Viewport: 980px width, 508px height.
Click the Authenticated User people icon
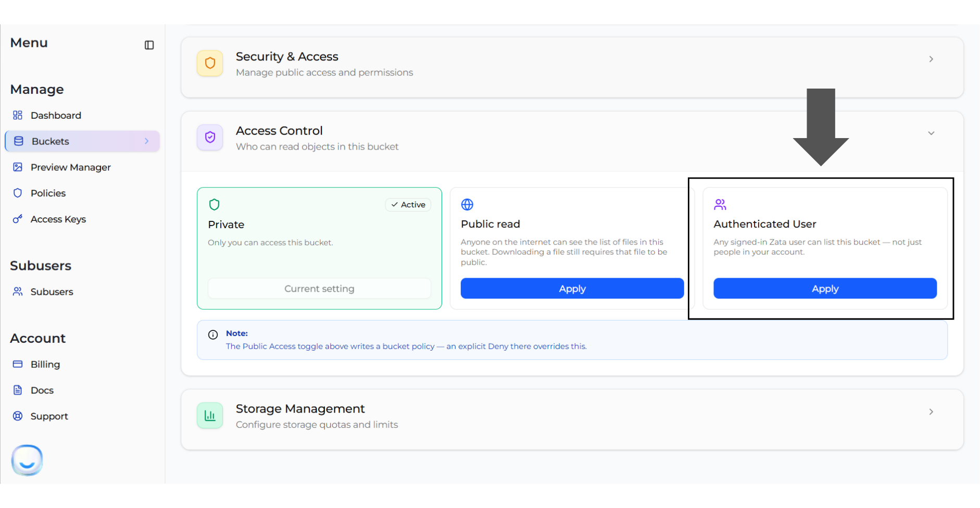720,205
